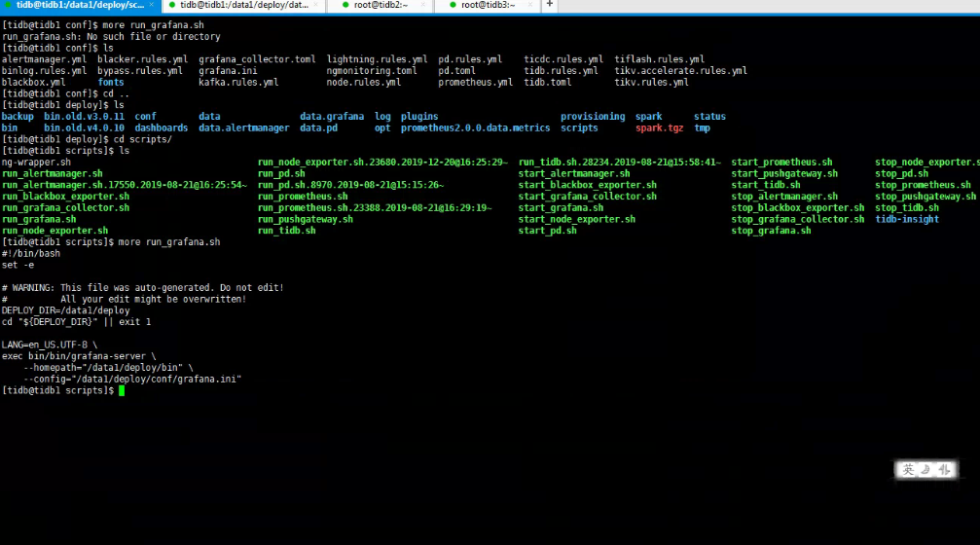This screenshot has height=545, width=980.
Task: Switch to the root@tidb3:~ tab
Action: tap(489, 5)
